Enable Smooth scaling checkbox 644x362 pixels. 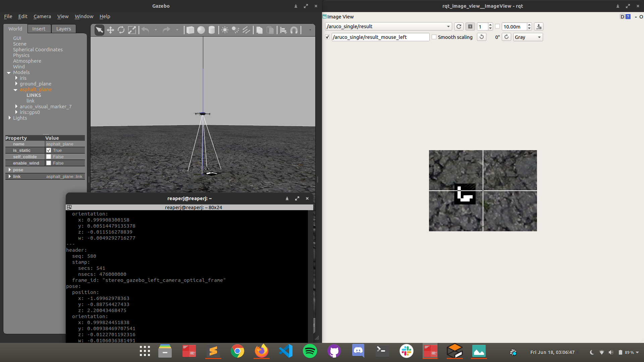(434, 37)
